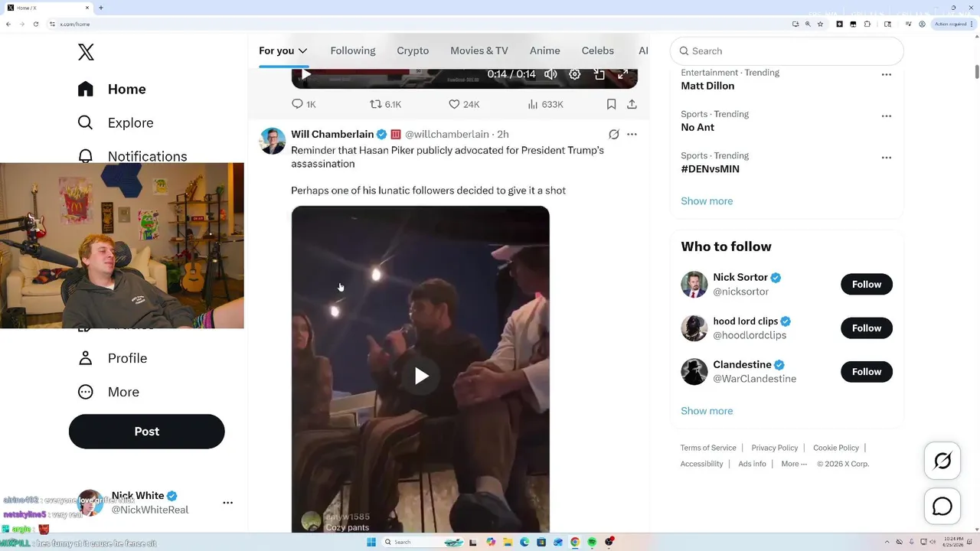Image resolution: width=980 pixels, height=551 pixels.
Task: Click the Grok icon on Will Chamberlain's post
Action: click(x=613, y=134)
